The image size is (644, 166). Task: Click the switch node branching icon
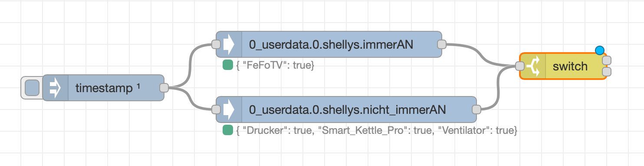coord(533,66)
